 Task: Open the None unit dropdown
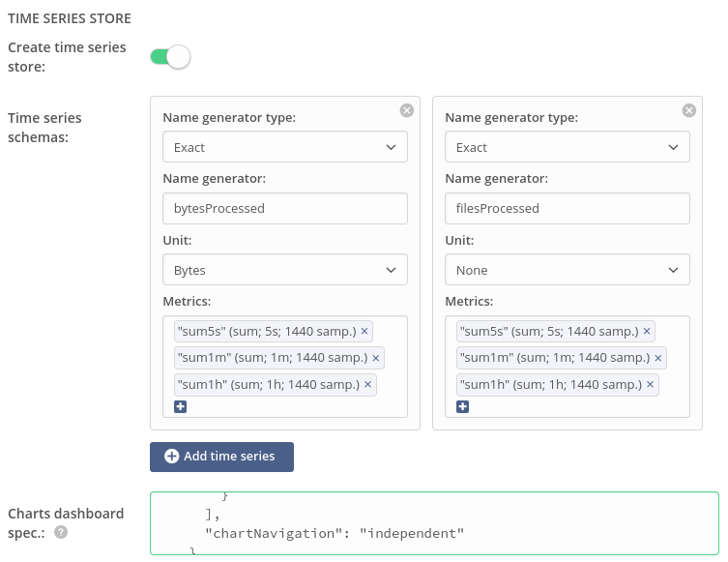[x=568, y=270]
